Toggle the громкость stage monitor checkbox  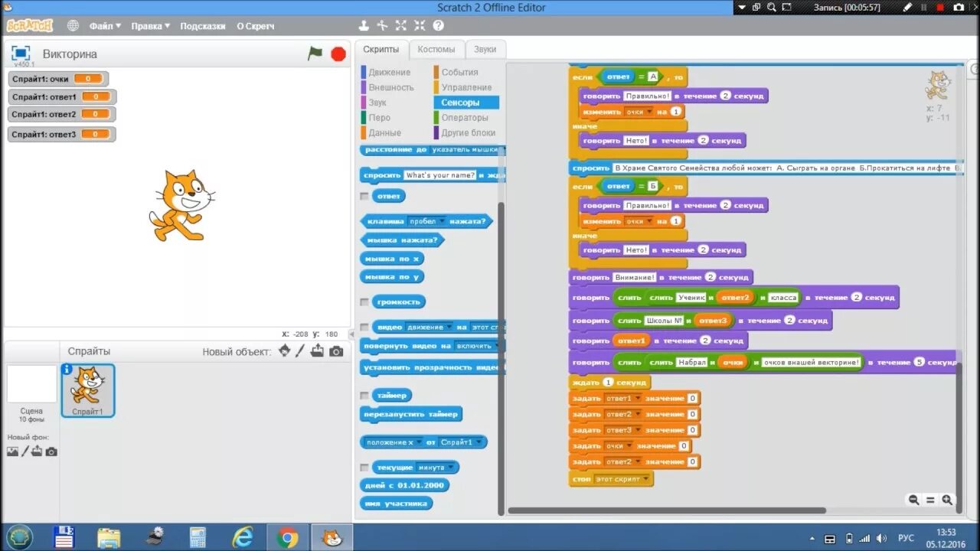[364, 302]
